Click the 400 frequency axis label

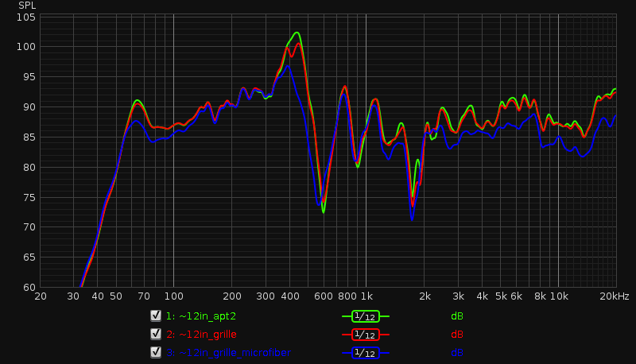coord(290,296)
